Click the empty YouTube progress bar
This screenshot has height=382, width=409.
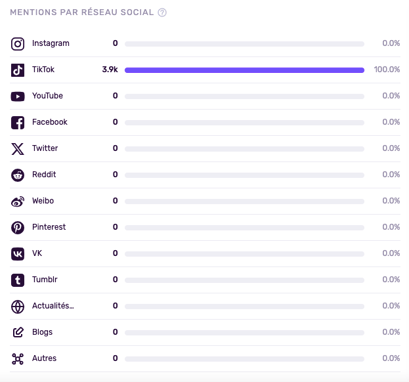pos(244,96)
